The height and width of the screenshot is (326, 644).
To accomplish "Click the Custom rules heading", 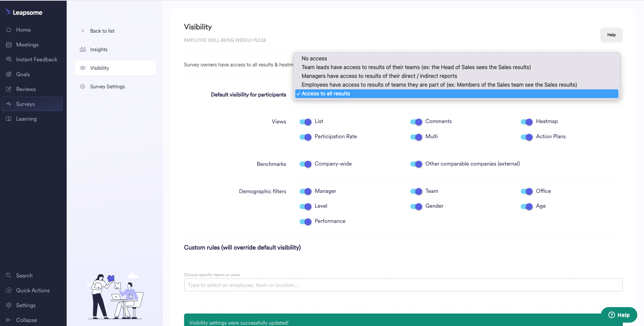I will click(x=242, y=247).
